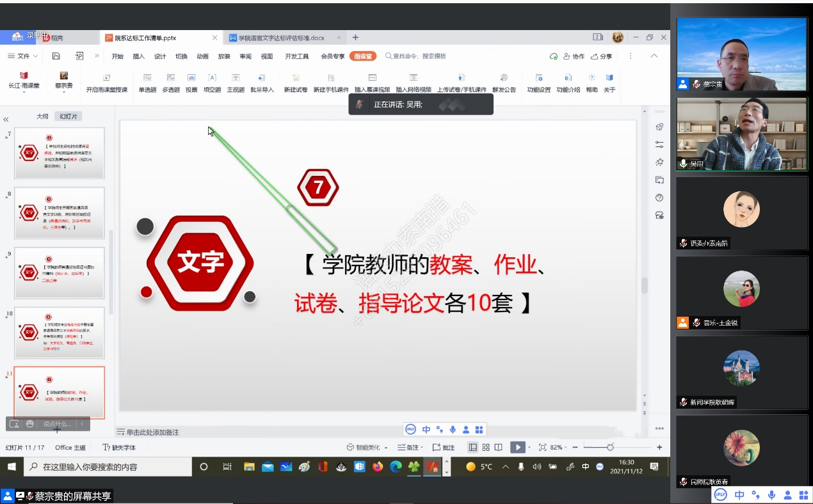Toggle reading view in status bar
813x504 pixels.
[499, 448]
